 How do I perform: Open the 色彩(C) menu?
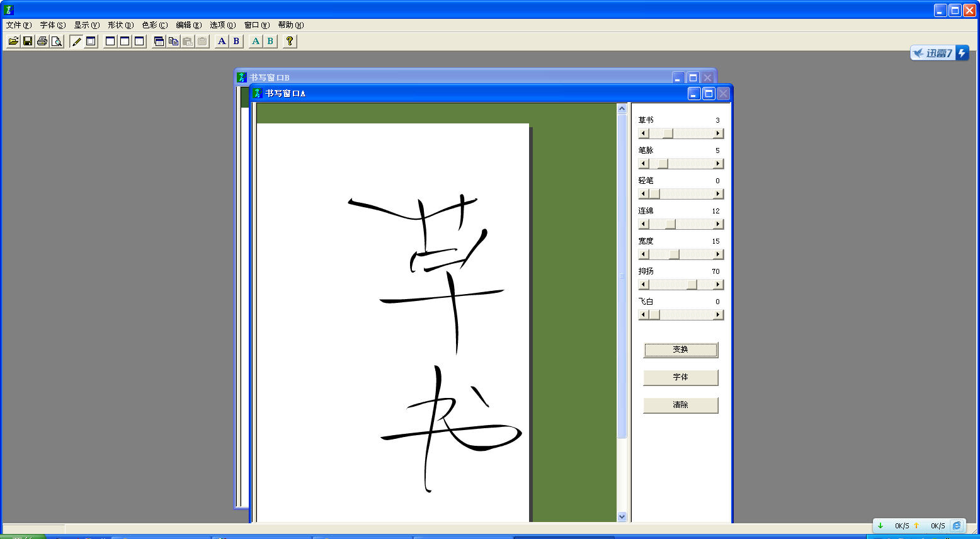coord(154,25)
